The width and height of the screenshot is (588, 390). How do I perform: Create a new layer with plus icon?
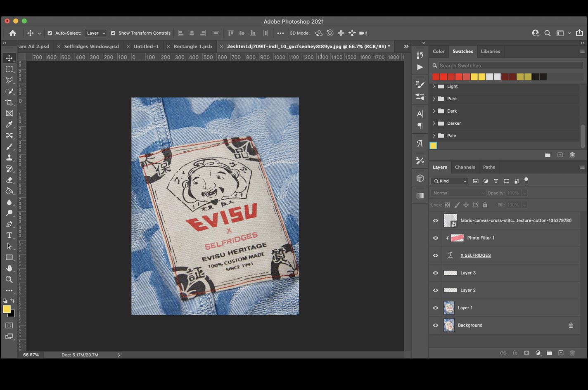[561, 353]
